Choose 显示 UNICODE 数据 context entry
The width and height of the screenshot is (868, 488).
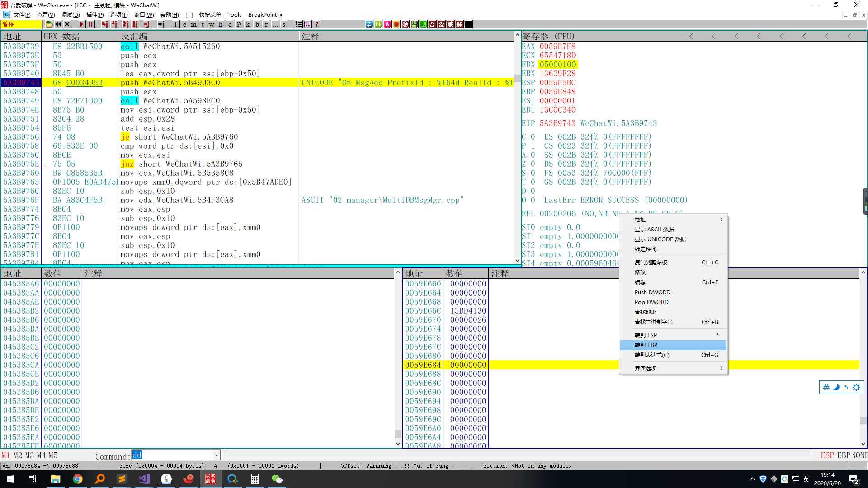coord(674,239)
